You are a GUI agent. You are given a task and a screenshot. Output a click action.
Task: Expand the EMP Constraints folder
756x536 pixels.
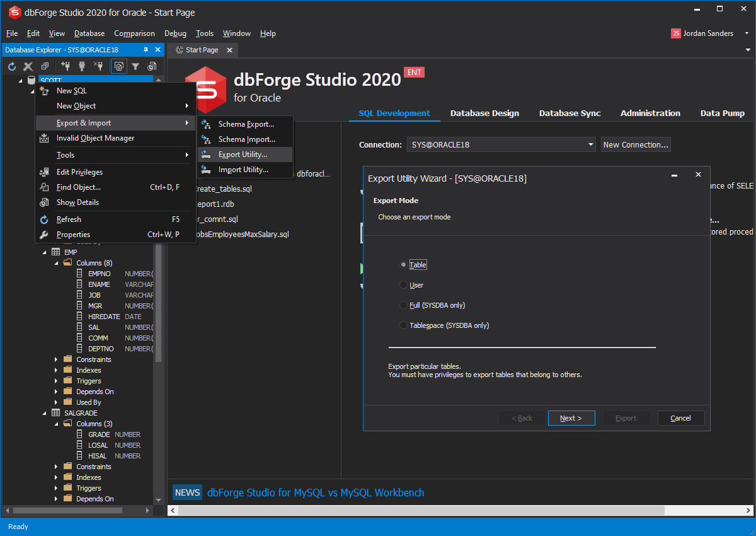[x=56, y=359]
